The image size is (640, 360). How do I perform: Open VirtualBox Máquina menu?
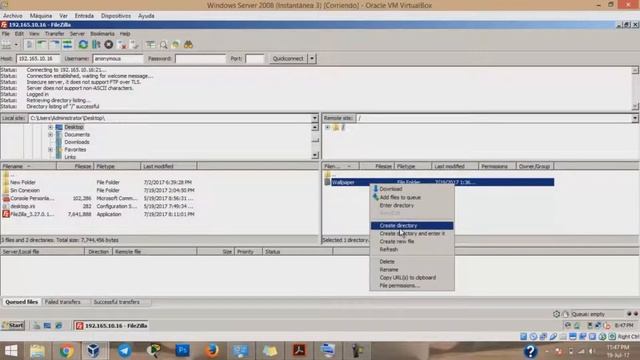click(x=41, y=16)
